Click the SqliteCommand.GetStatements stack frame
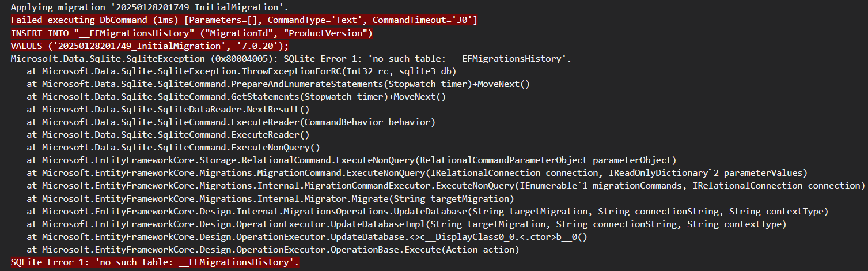The image size is (868, 271). tap(236, 97)
